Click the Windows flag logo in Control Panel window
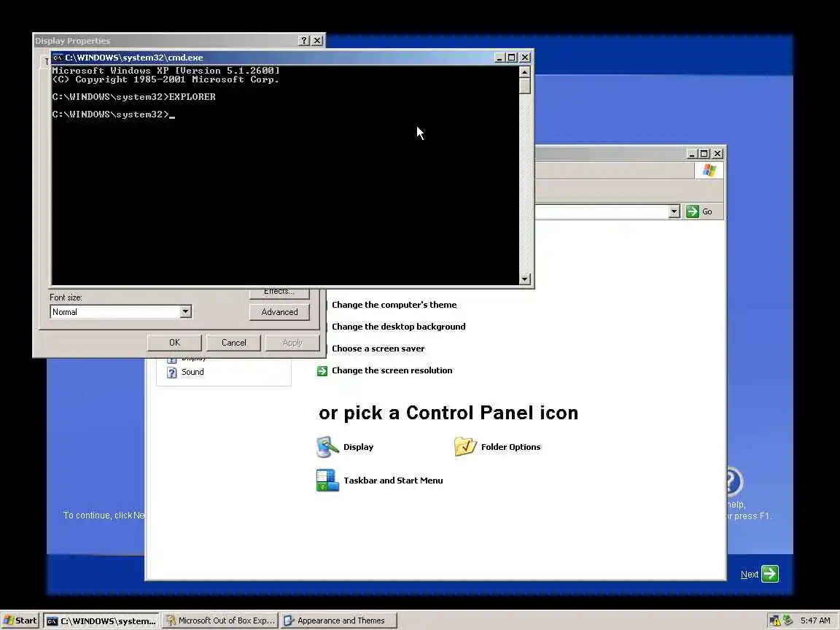 click(709, 171)
